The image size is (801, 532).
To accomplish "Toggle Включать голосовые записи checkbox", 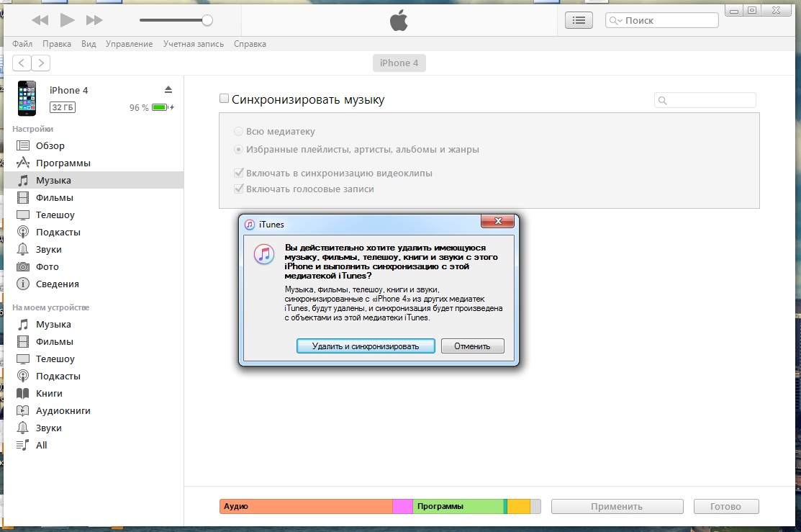I will pyautogui.click(x=238, y=189).
